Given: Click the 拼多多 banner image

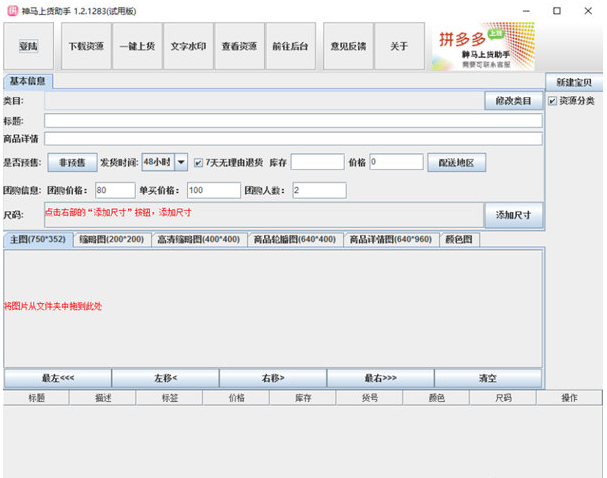Looking at the screenshot, I should [x=483, y=47].
